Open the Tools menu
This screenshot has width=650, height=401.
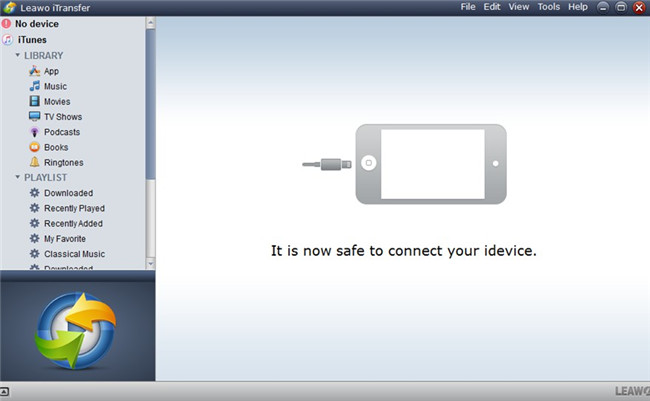(548, 7)
